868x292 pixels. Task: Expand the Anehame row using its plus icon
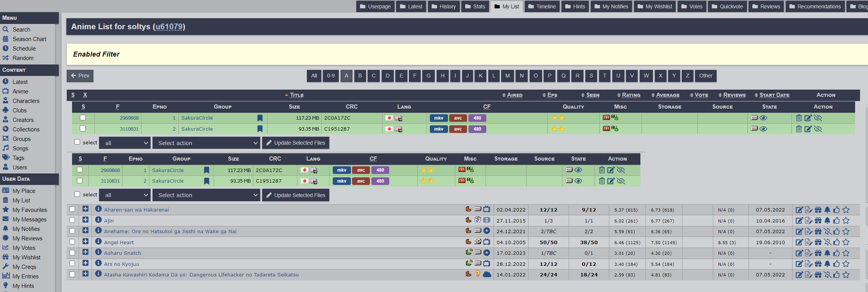[85, 230]
